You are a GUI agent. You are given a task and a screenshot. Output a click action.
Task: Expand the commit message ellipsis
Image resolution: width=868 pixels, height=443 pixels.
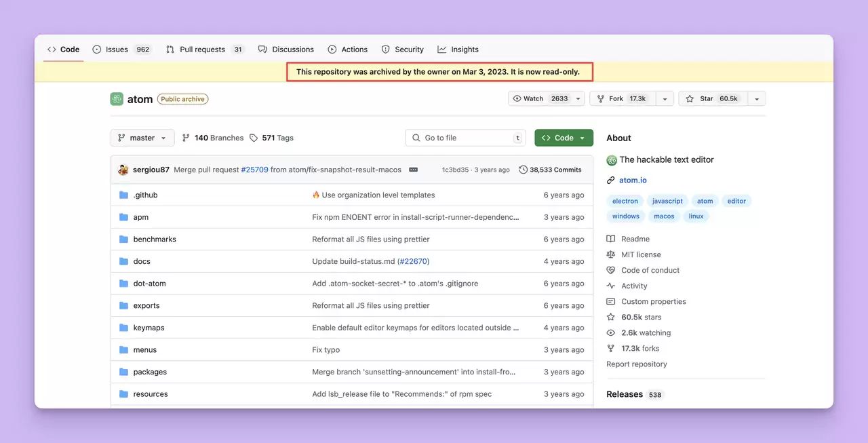(414, 170)
